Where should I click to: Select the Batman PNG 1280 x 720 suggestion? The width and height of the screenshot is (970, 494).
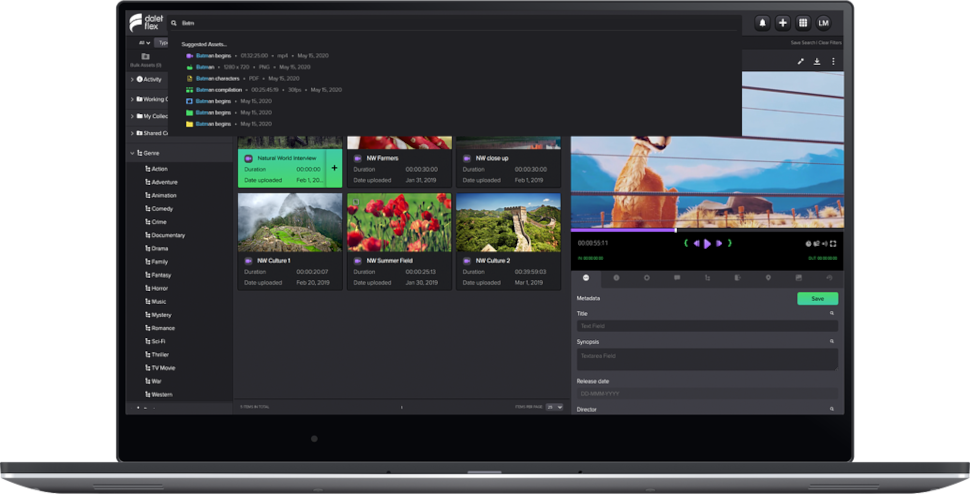coord(248,67)
